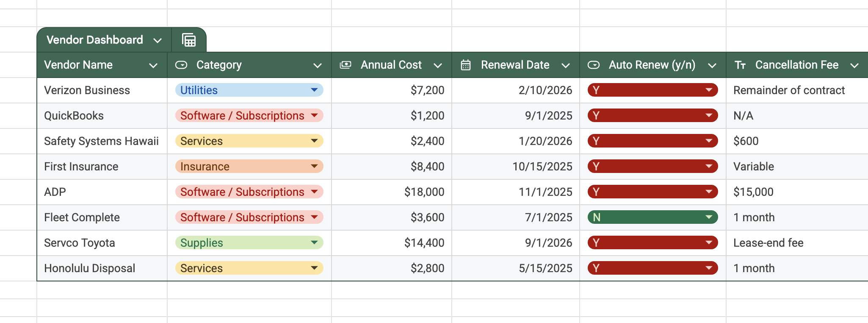
Task: Open Servco Toyota Supplies category chip
Action: tap(249, 243)
